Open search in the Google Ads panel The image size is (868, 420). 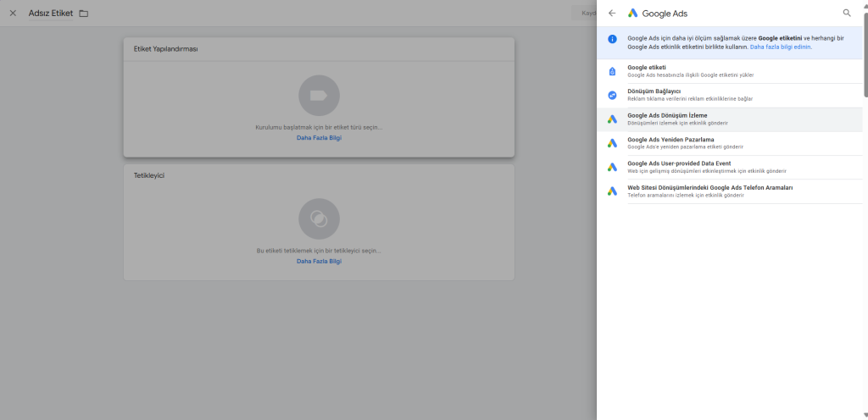pos(847,13)
